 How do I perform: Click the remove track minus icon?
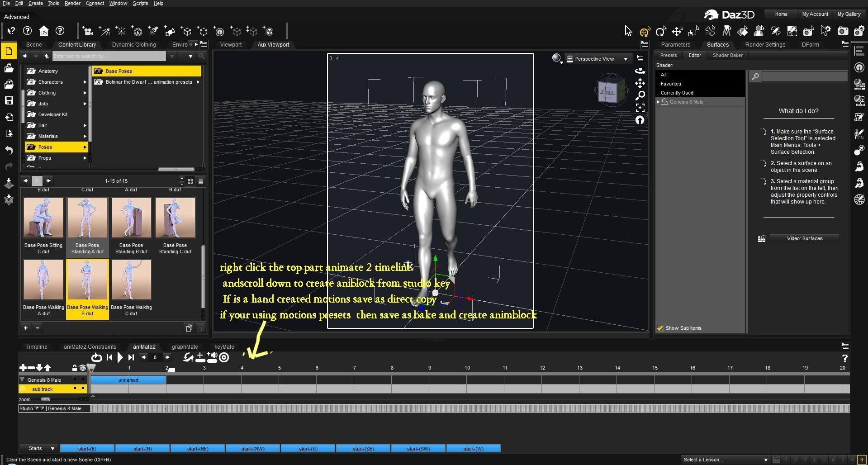coord(31,368)
